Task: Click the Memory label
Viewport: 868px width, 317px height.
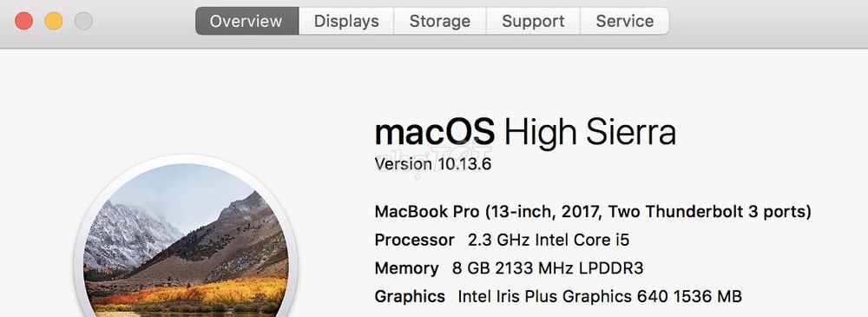Action: [407, 268]
